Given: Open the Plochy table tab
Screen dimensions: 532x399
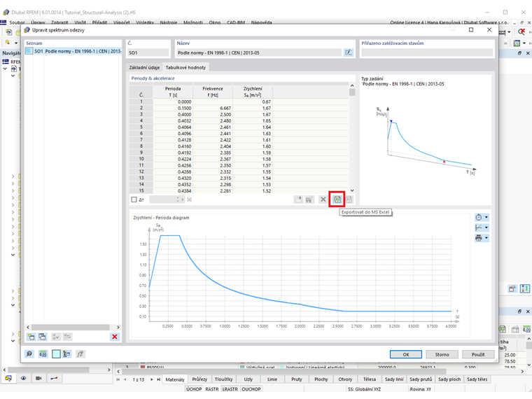Looking at the screenshot, I should point(321,379).
